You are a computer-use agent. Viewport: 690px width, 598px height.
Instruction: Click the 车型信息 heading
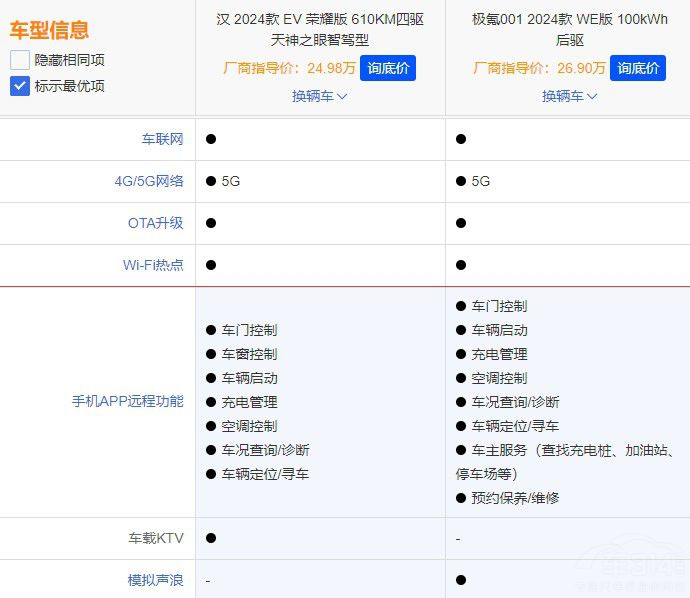[49, 30]
